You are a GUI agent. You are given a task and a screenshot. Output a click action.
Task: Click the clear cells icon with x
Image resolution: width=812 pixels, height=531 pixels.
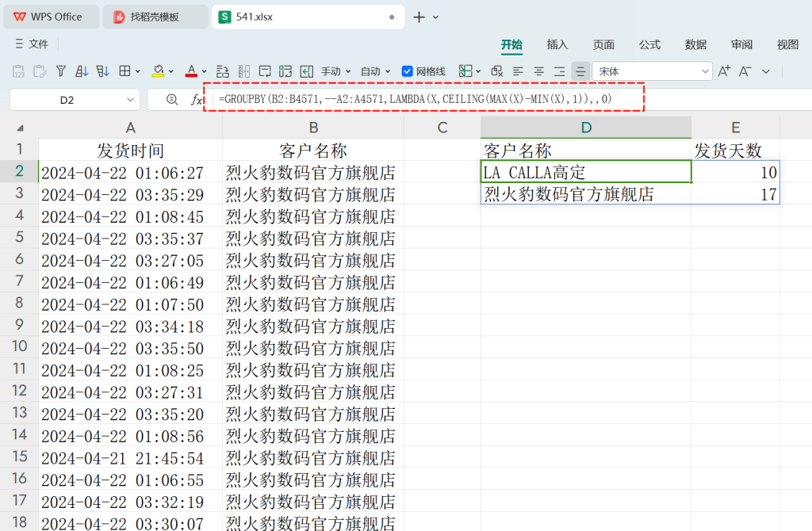(497, 71)
